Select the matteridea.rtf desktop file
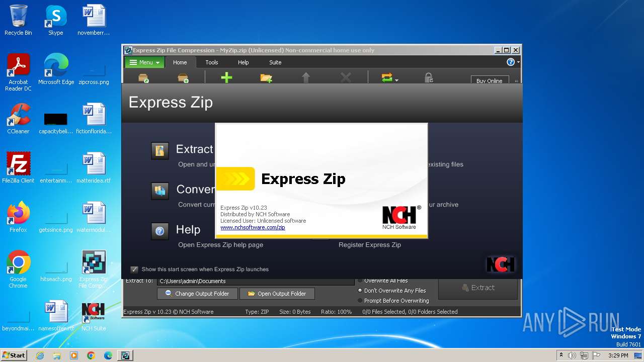This screenshot has height=362, width=644. tap(94, 167)
